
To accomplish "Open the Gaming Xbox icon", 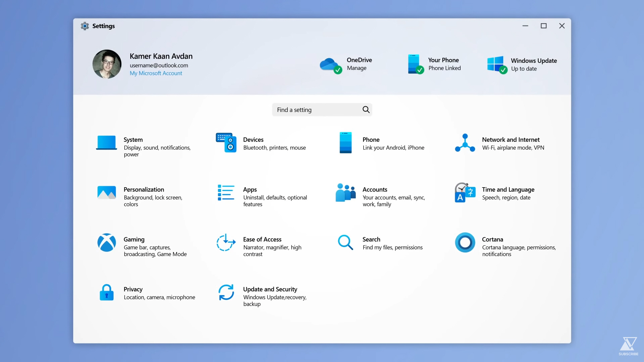I will [x=106, y=242].
